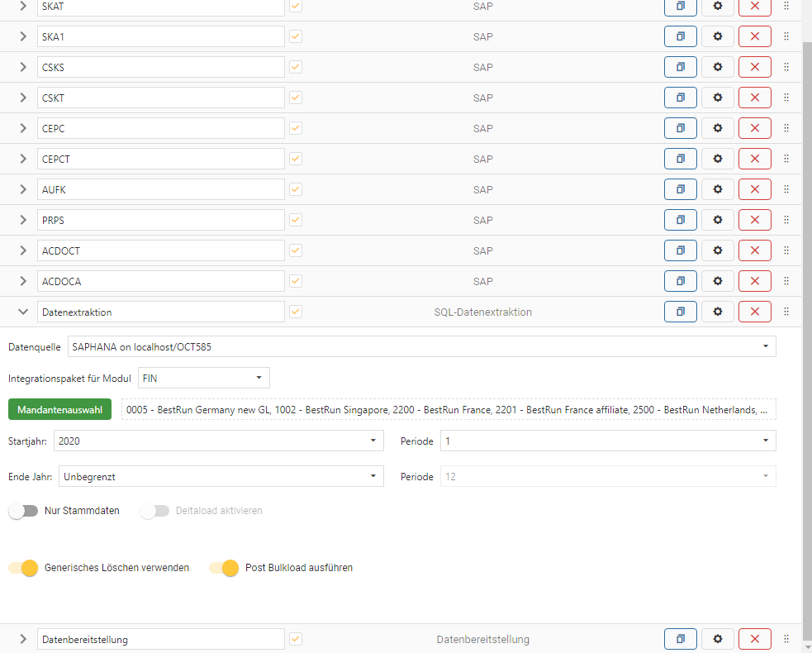Open settings for the CSKS step
The image size is (812, 653).
[x=717, y=67]
